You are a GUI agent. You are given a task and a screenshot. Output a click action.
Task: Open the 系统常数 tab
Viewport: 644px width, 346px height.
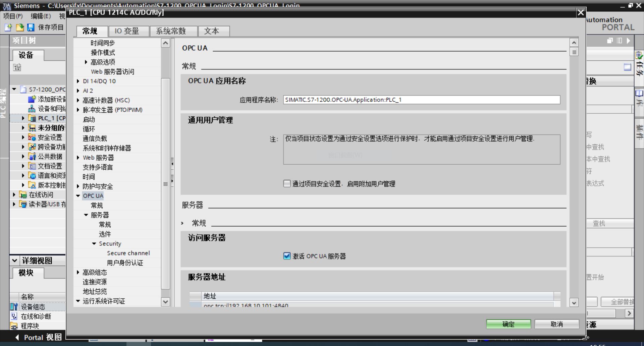pyautogui.click(x=172, y=31)
